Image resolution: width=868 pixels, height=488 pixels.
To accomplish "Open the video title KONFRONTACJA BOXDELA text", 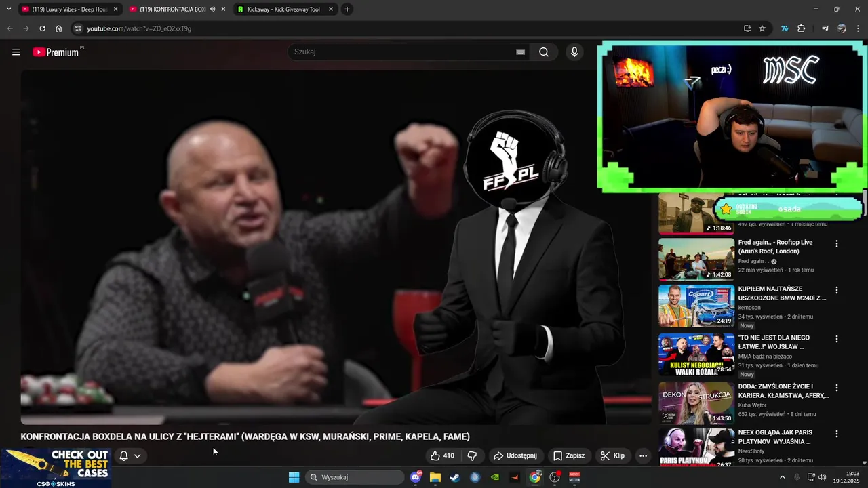I will click(245, 436).
